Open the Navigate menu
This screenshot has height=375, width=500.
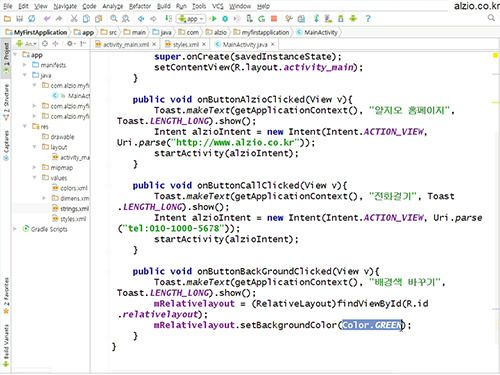65,6
